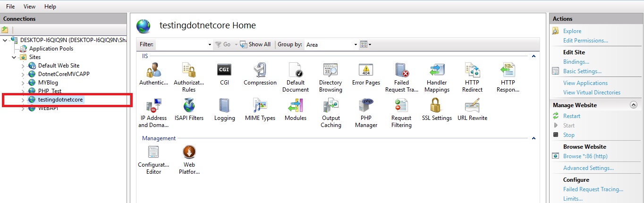Expand the Default Web Site node
This screenshot has width=644, height=203.
click(23, 66)
